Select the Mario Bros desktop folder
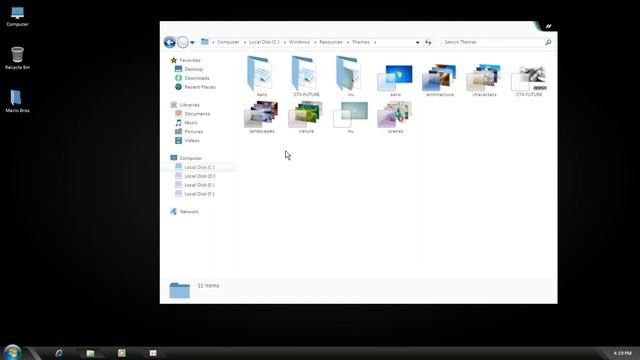The image size is (640, 360). pyautogui.click(x=17, y=101)
